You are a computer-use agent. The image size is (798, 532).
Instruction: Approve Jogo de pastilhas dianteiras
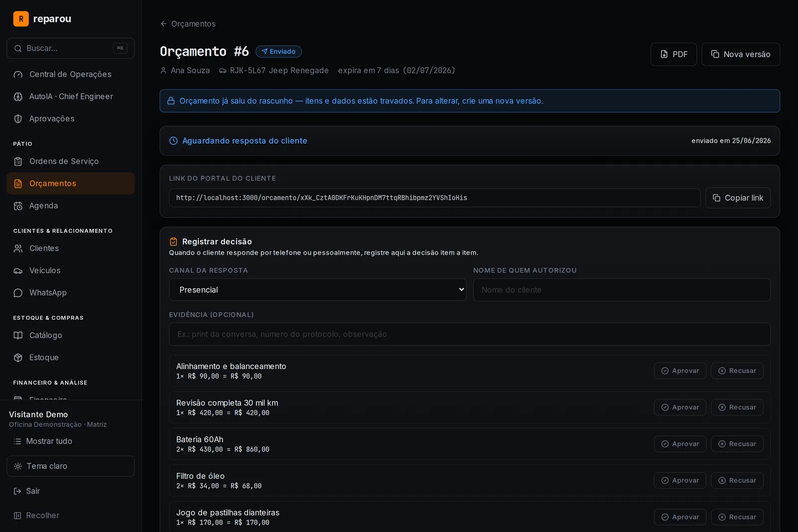click(680, 517)
